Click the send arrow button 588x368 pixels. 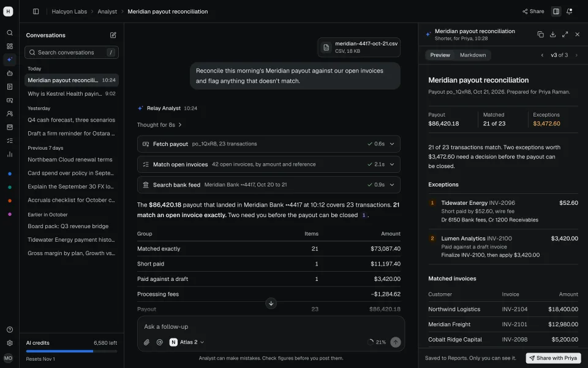395,342
